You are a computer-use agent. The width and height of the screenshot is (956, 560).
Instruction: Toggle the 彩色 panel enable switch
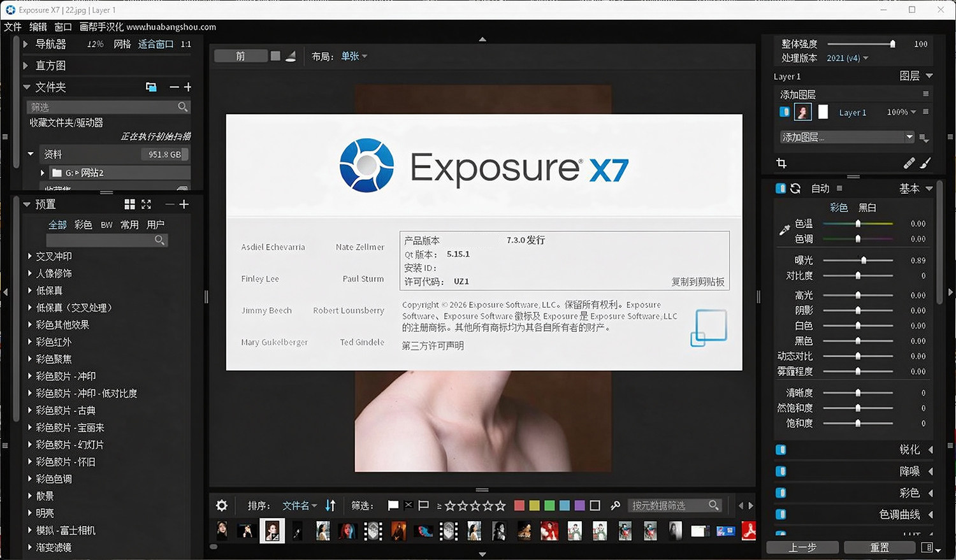point(781,493)
